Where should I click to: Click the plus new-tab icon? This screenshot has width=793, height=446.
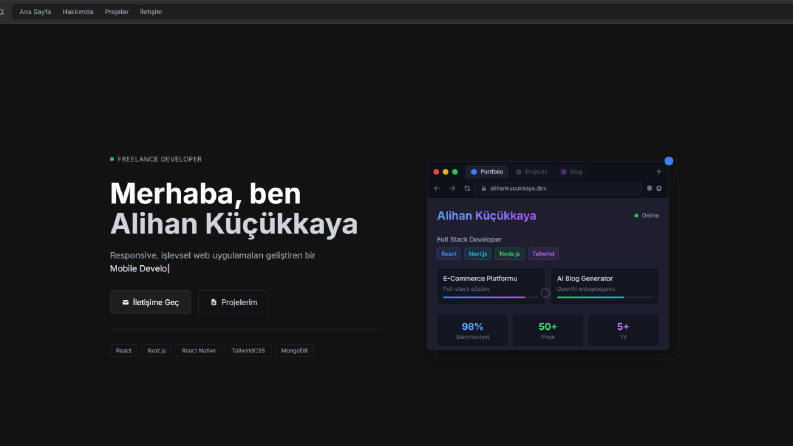pos(658,172)
